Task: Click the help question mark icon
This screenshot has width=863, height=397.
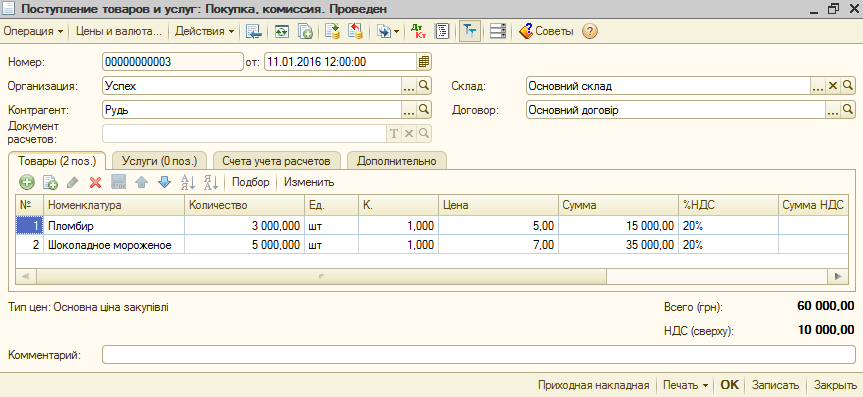Action: tap(589, 31)
